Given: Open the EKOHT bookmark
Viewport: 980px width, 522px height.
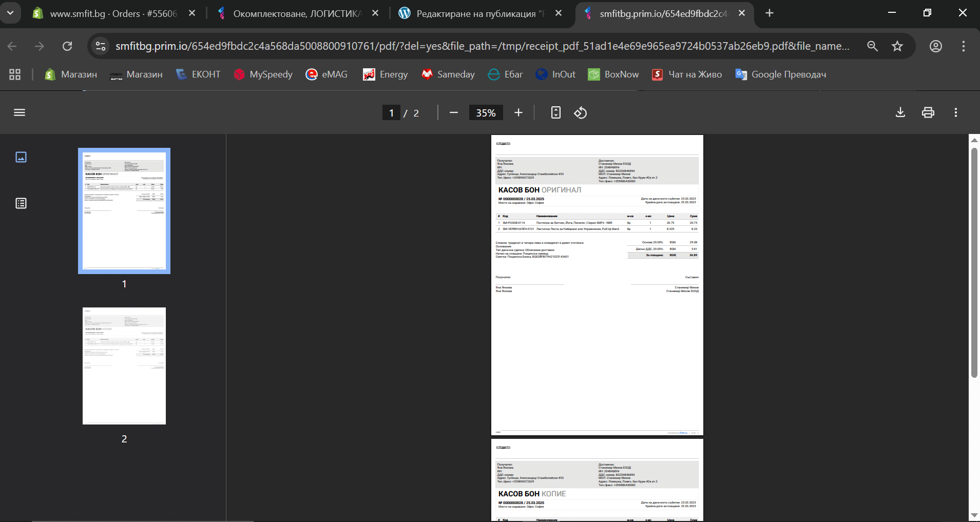Looking at the screenshot, I should [x=198, y=74].
